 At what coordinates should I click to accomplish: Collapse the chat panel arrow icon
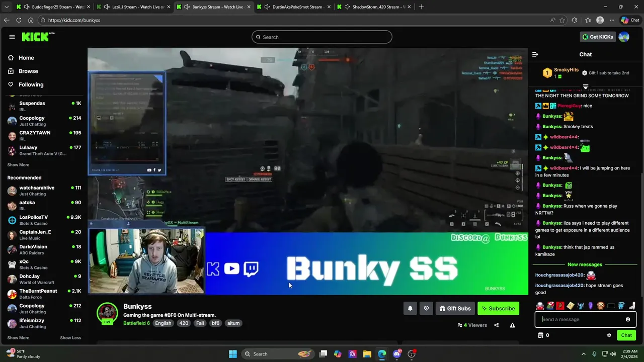click(535, 54)
